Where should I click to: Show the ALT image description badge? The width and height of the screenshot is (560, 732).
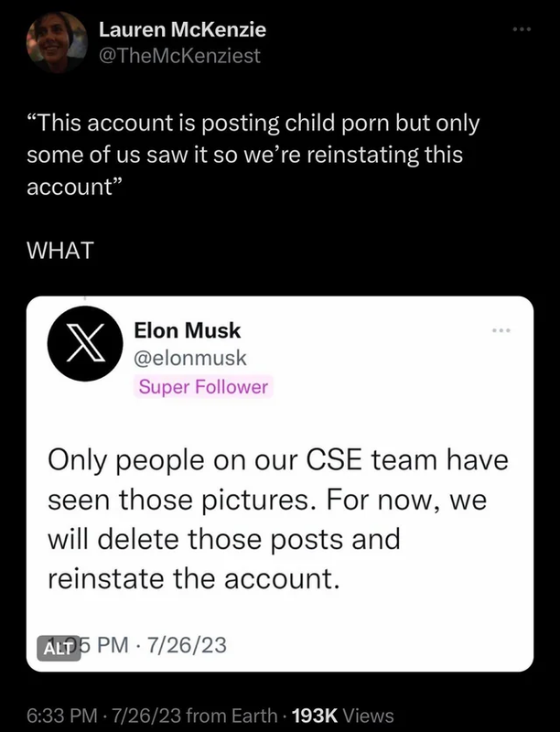pyautogui.click(x=59, y=648)
